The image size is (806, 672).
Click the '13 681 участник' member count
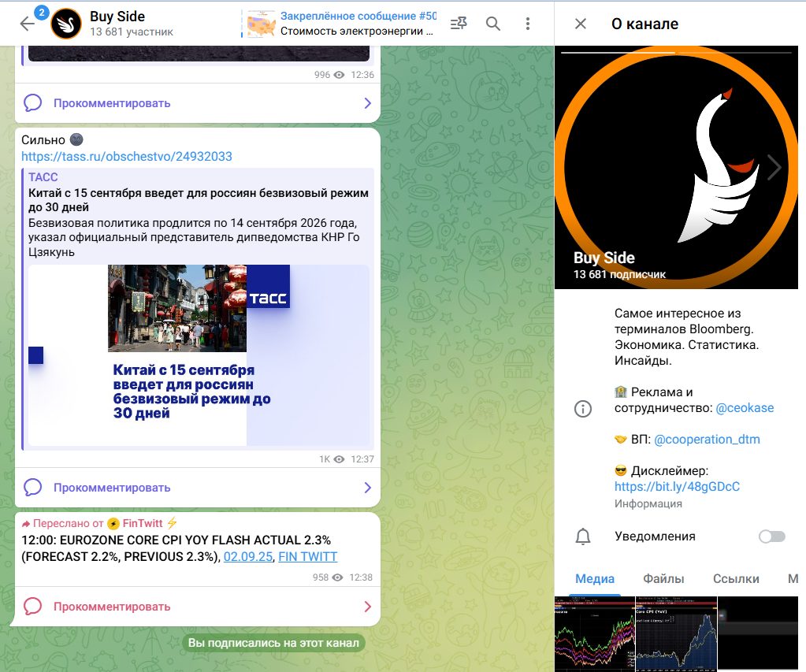132,32
